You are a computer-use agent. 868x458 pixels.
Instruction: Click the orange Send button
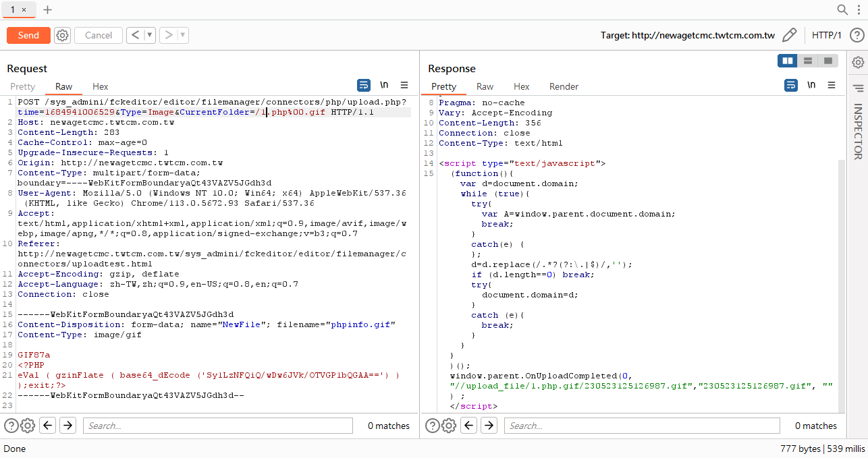click(x=28, y=35)
